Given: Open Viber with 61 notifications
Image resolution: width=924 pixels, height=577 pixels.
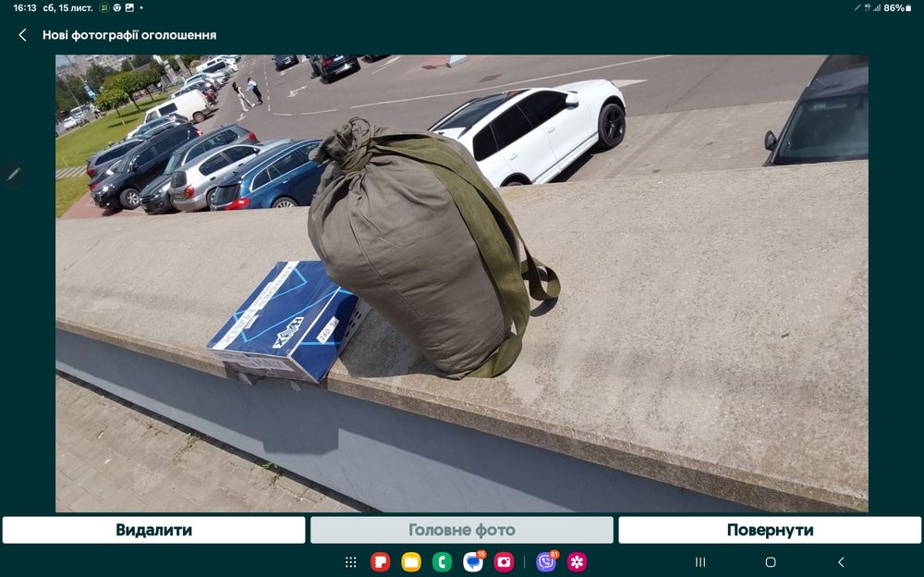Looking at the screenshot, I should click(547, 561).
